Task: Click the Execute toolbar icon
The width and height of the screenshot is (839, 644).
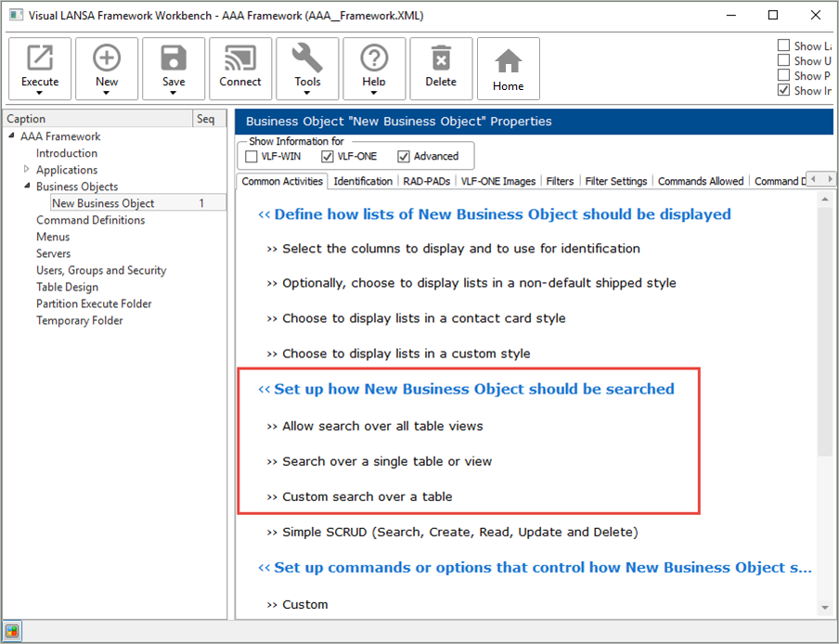Action: 40,60
